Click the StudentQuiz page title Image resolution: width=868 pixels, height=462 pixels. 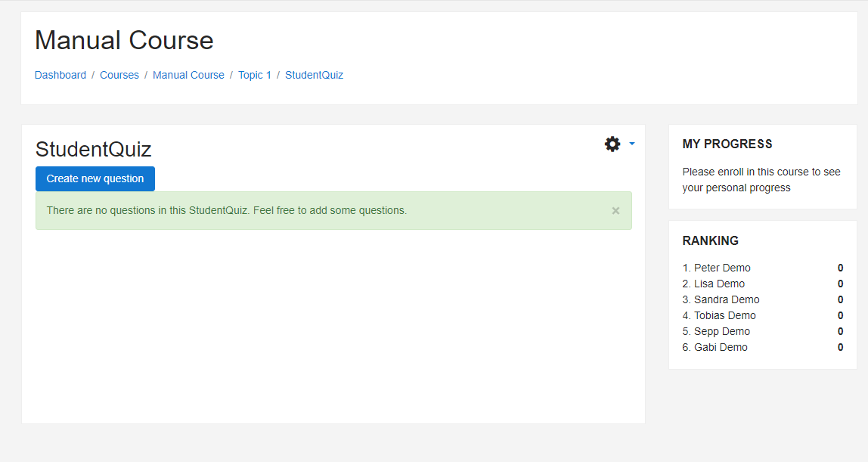pos(92,149)
